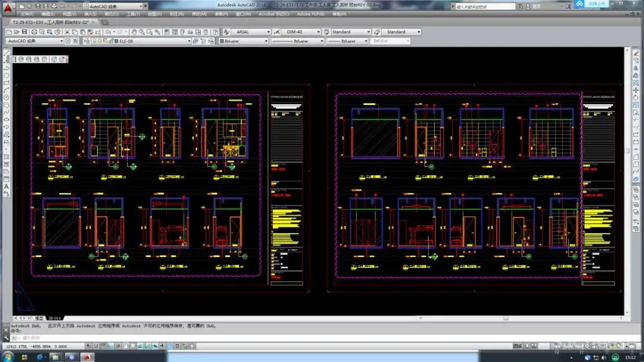Click the Windows Start button
The height and width of the screenshot is (362, 644).
[8, 356]
